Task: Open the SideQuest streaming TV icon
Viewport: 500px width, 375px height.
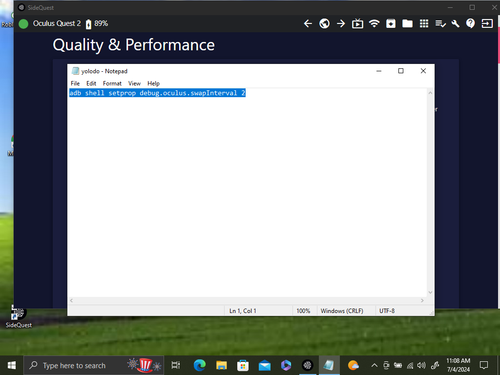Action: 357,24
